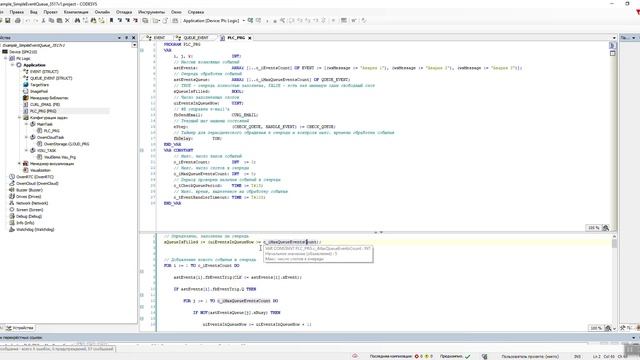This screenshot has height=360, width=640.
Task: Close the PLC_PRG editor tab
Action: [250, 38]
